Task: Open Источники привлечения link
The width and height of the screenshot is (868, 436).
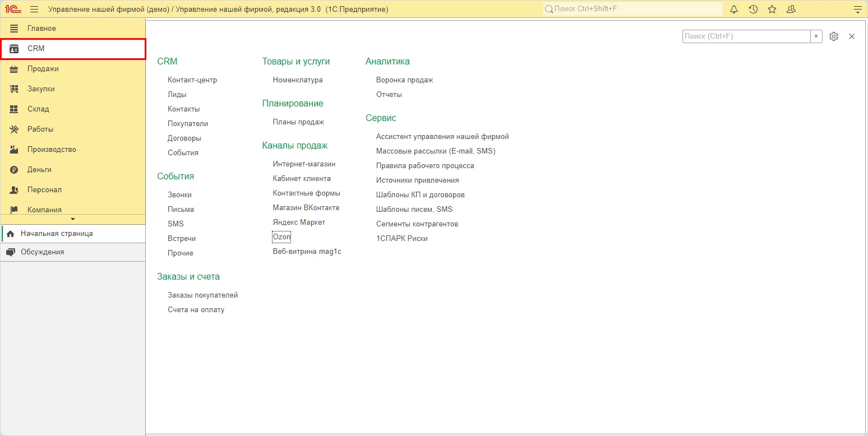Action: click(418, 180)
